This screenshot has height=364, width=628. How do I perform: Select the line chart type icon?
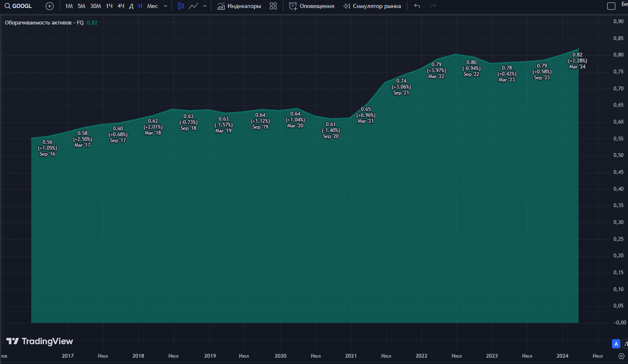click(x=193, y=6)
